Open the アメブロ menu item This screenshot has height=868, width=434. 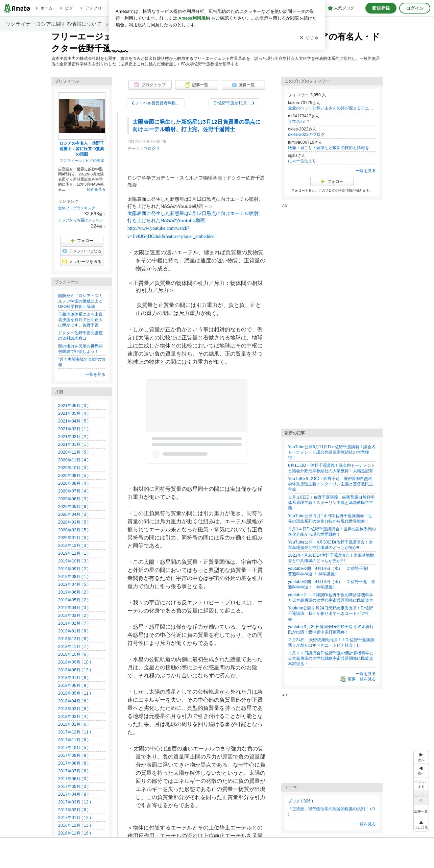click(91, 8)
